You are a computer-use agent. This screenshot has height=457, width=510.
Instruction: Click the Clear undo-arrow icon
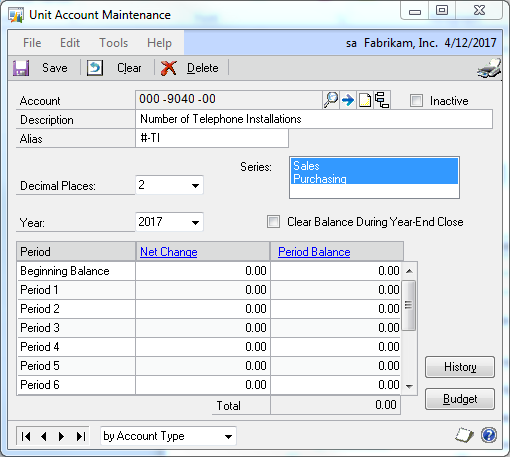[95, 68]
